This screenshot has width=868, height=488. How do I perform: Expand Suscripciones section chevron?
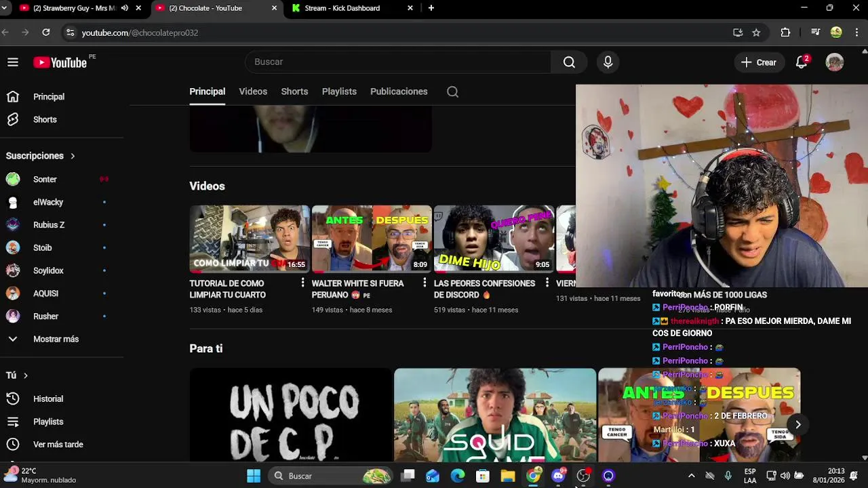coord(73,156)
